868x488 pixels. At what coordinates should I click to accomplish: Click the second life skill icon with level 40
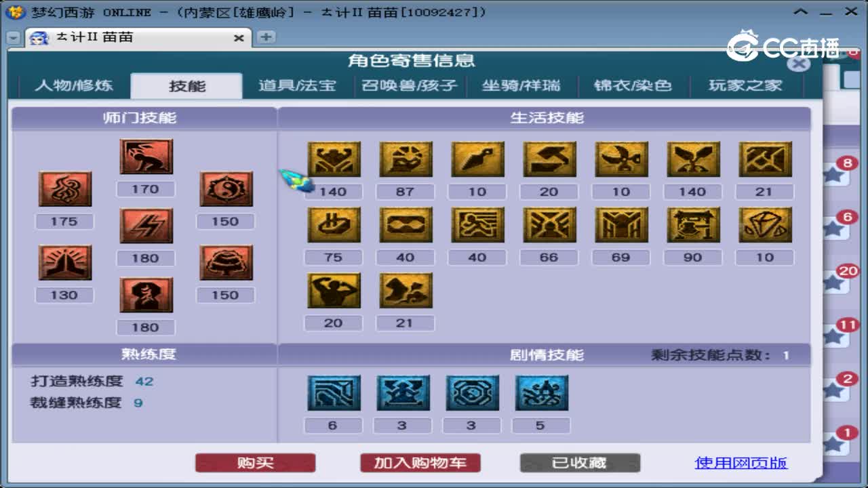477,225
